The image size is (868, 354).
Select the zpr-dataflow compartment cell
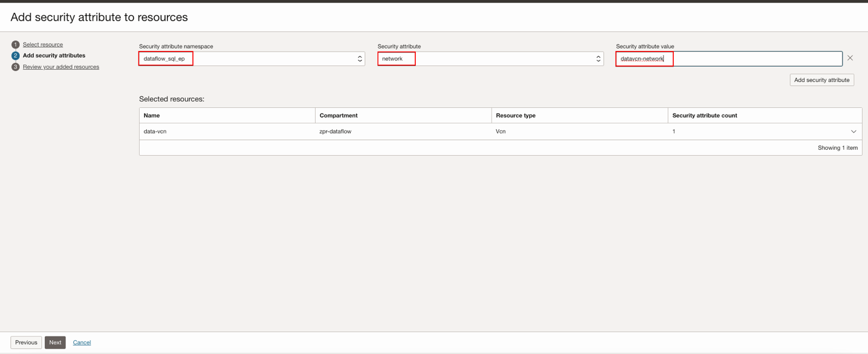tap(403, 132)
